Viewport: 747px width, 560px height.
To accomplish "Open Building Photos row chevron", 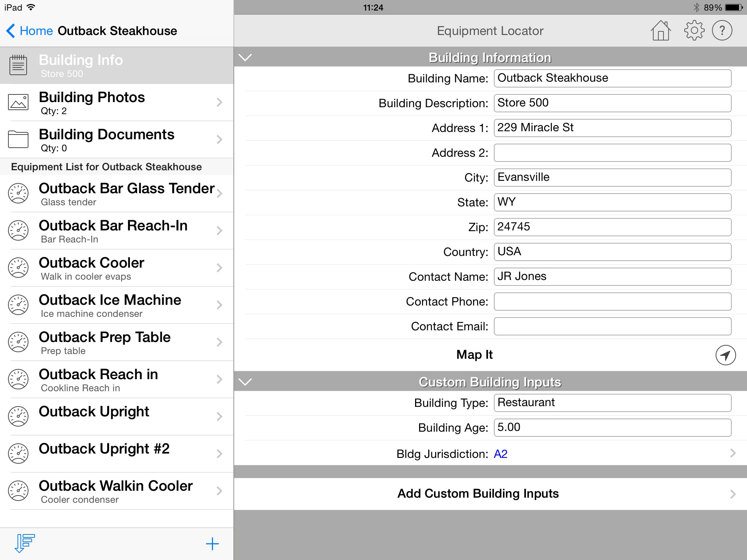I will 219,102.
